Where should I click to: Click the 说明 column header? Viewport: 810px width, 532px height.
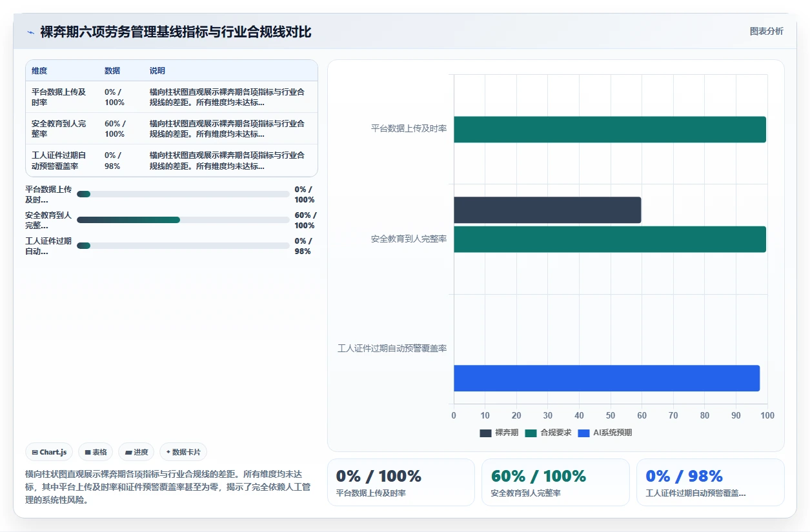click(x=157, y=71)
